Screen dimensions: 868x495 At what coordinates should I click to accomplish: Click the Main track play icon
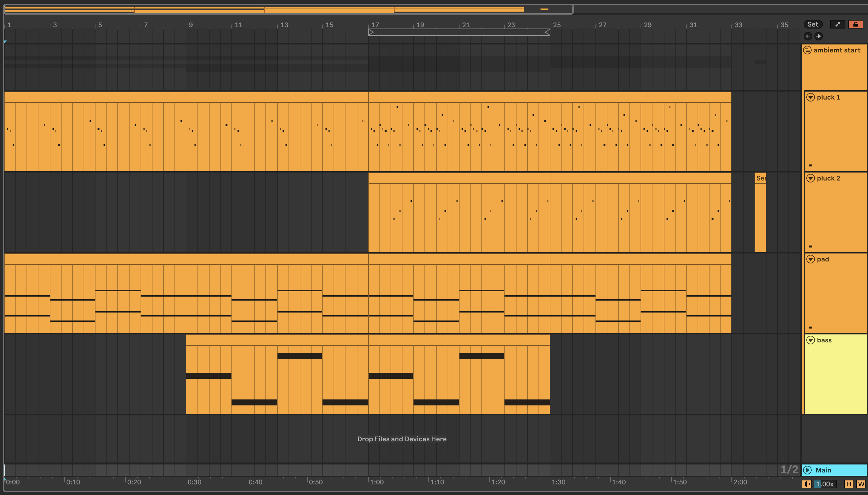[808, 470]
